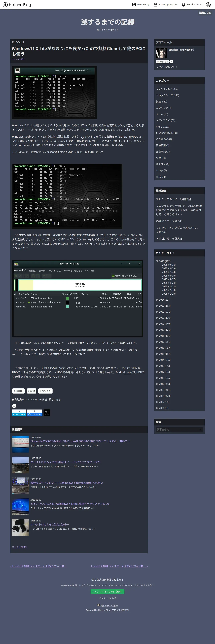Open recent entry エレクトロカムイ 9月第3週
Image resolution: width=215 pixels, height=644 pixels.
[x=173, y=199]
